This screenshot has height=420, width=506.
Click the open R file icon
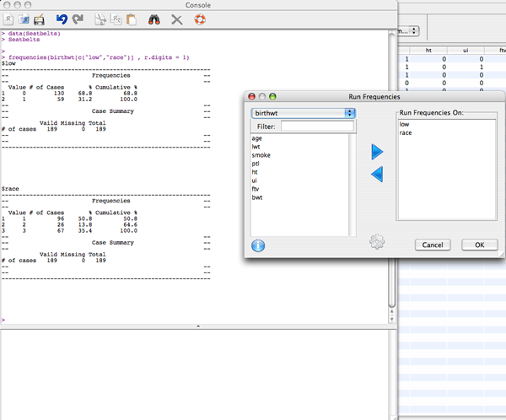point(24,19)
